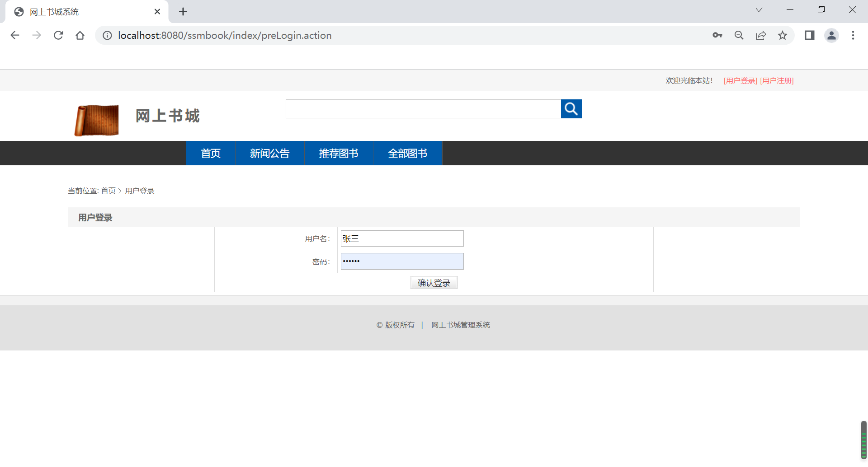Click the 欢迎光临本站! greeting text
This screenshot has width=868, height=467.
coord(689,80)
